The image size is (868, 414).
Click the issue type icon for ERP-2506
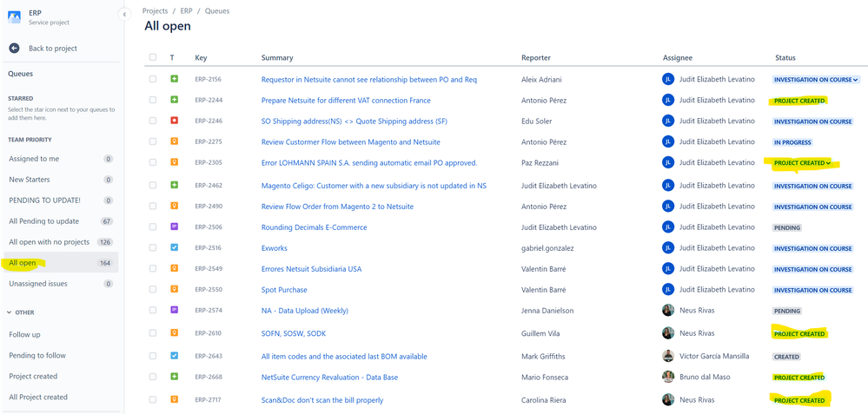click(x=174, y=227)
